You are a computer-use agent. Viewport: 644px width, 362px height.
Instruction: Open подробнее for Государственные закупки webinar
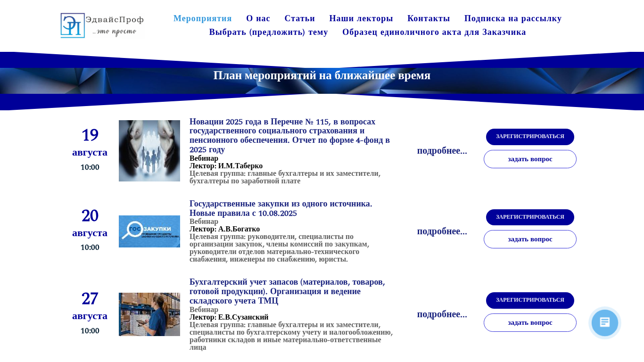[442, 231]
